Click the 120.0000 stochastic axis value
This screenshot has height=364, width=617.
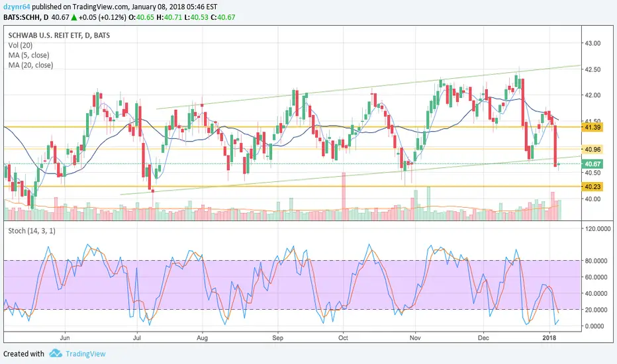point(598,228)
